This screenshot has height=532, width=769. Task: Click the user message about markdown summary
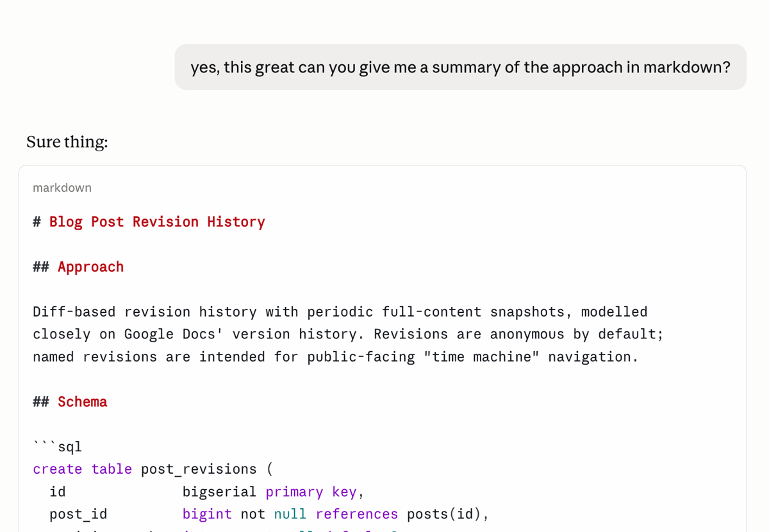[460, 67]
